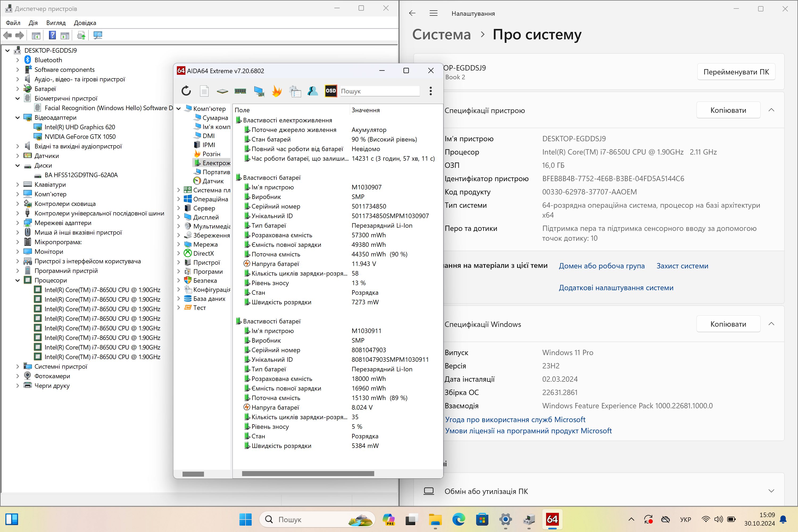
Task: Open Захист системи link
Action: point(682,266)
